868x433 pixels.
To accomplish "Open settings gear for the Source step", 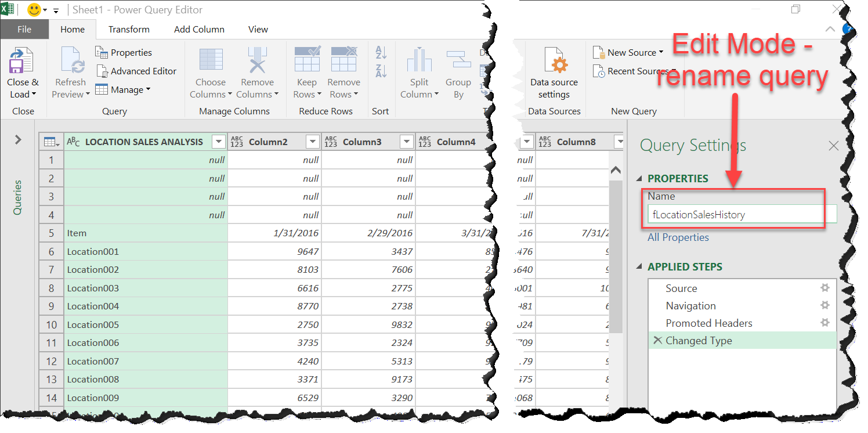I will click(825, 288).
